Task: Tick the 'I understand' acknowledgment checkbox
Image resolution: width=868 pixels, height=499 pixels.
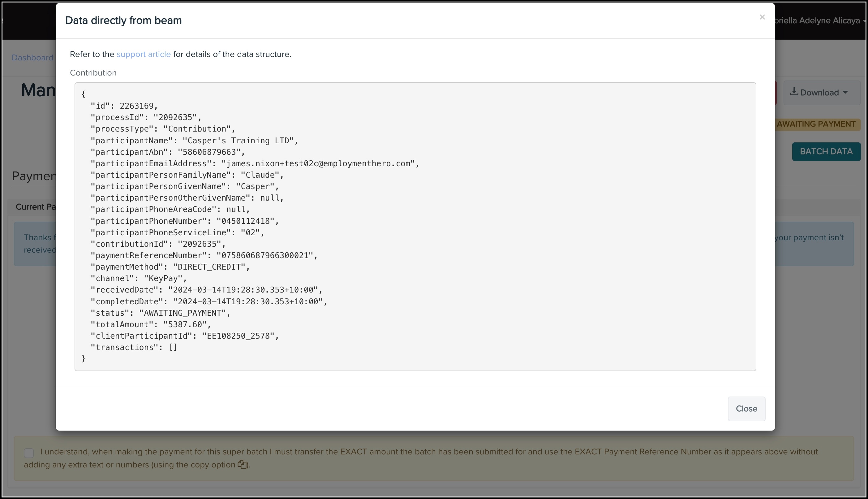Action: pos(29,453)
